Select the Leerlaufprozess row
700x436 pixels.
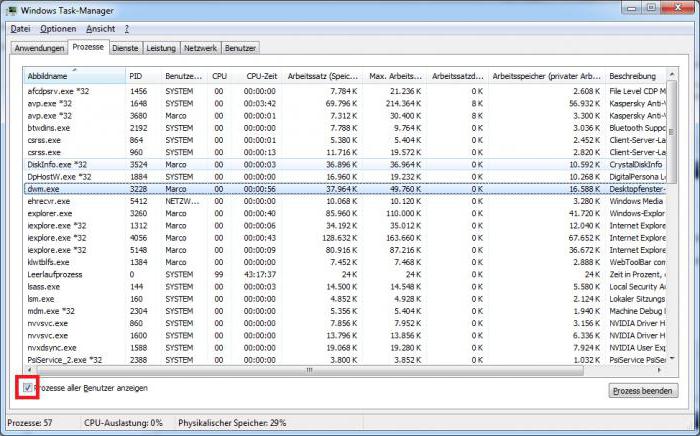[55, 273]
